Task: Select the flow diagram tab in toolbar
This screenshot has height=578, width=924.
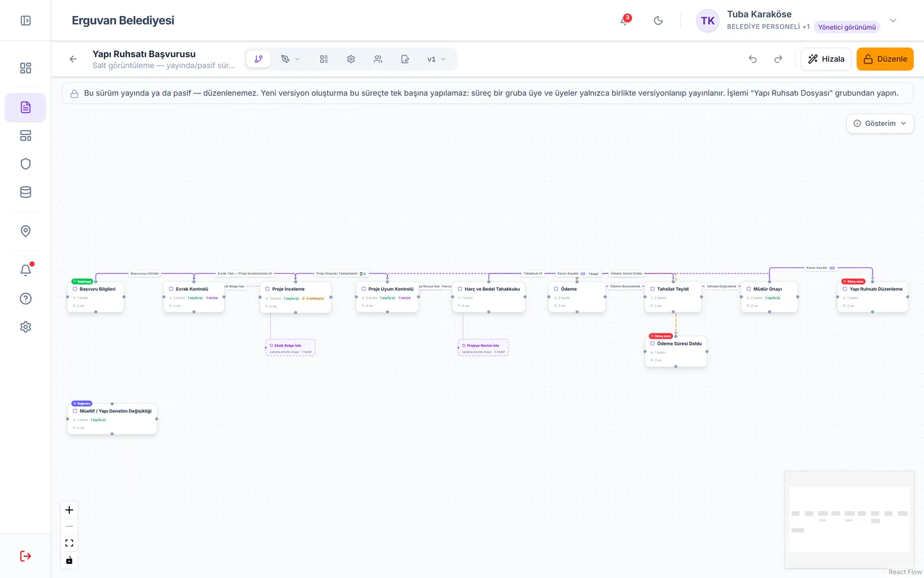Action: tap(259, 59)
